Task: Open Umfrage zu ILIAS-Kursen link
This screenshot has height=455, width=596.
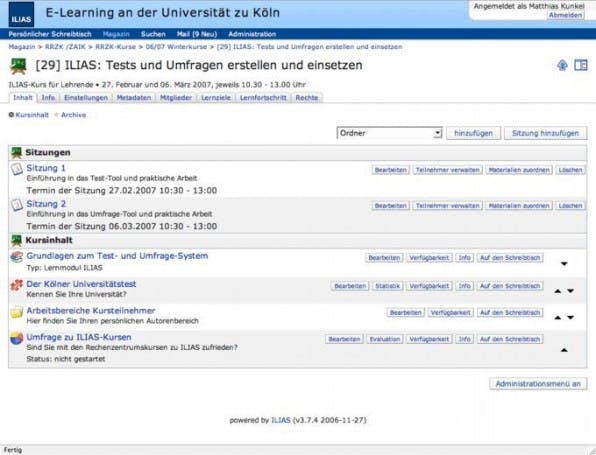Action: (x=79, y=337)
